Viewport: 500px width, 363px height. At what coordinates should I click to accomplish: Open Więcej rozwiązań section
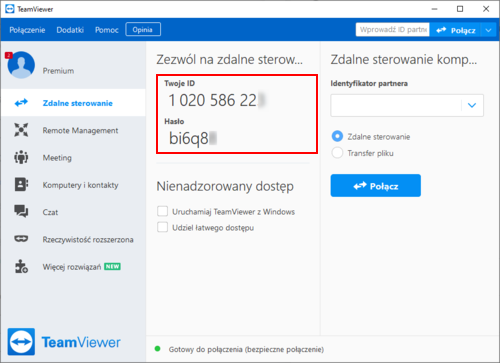pos(73,266)
